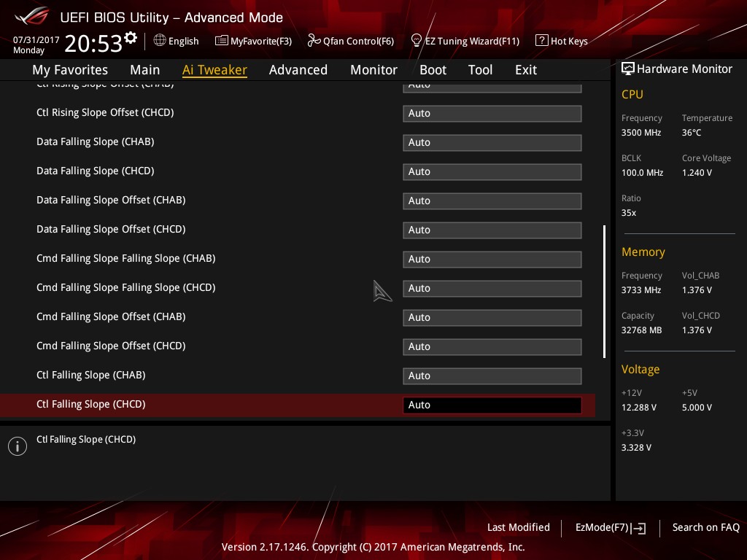The height and width of the screenshot is (560, 747).
Task: Click the +3.3V 3.328 V reading
Action: [x=636, y=448]
